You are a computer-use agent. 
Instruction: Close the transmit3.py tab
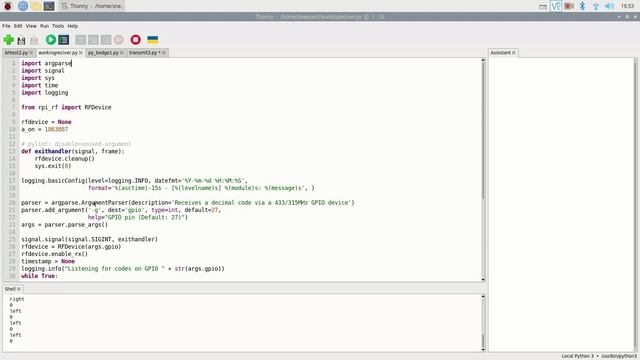(x=164, y=53)
